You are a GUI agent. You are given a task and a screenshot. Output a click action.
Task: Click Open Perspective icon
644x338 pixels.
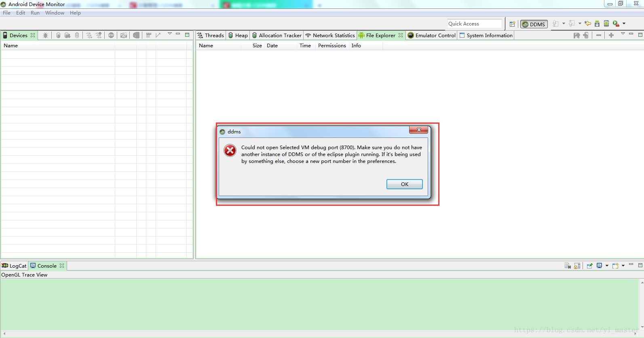tap(512, 24)
